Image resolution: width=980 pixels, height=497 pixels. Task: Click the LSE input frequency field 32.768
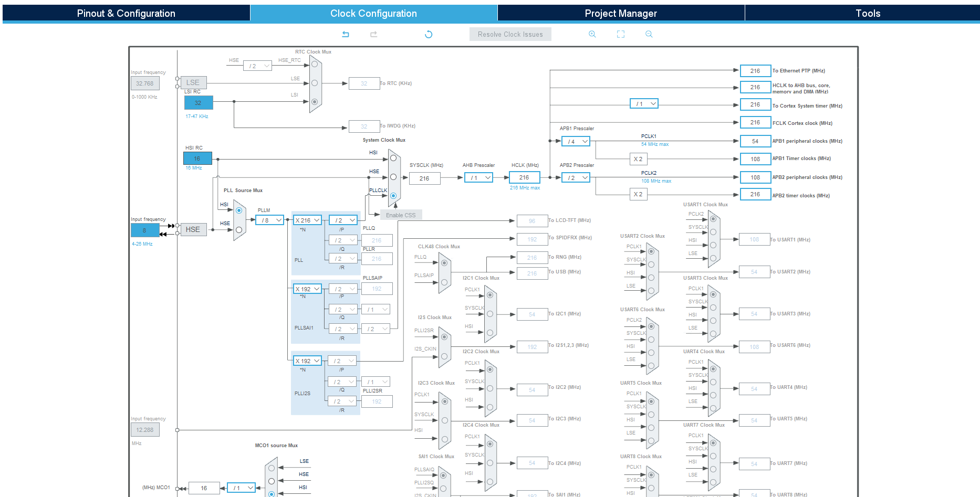pos(145,83)
